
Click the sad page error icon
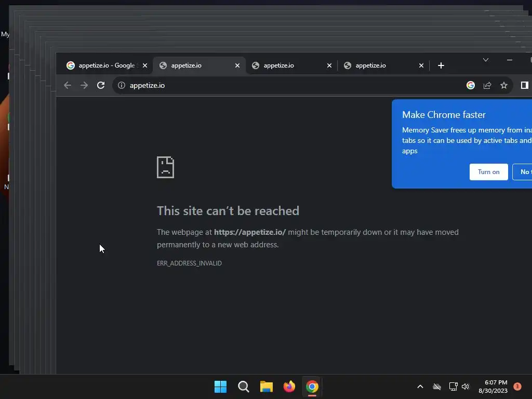click(165, 167)
